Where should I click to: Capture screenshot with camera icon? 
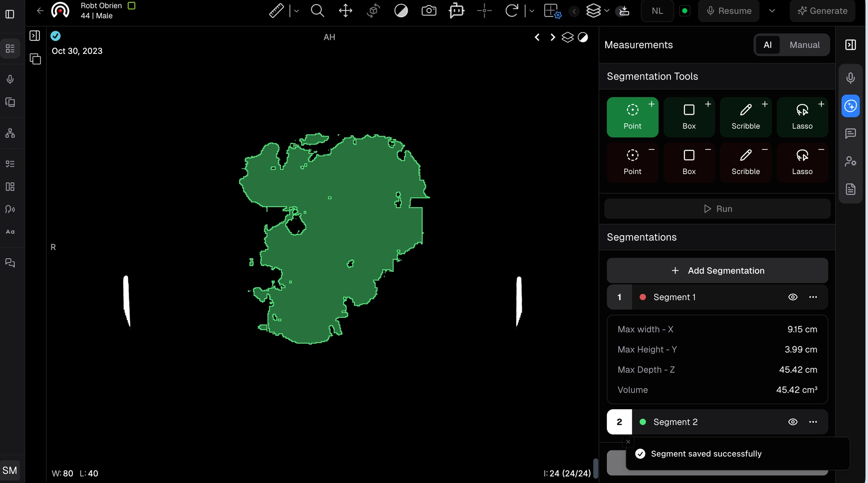coord(429,11)
